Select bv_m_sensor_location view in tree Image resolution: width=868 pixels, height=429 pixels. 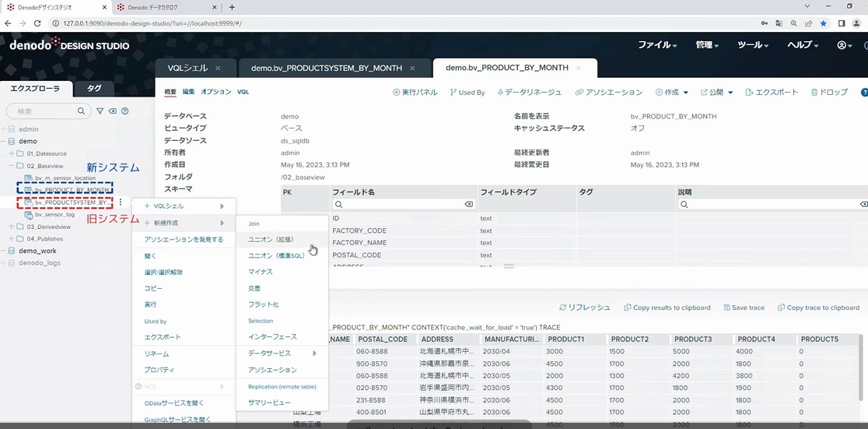point(65,178)
